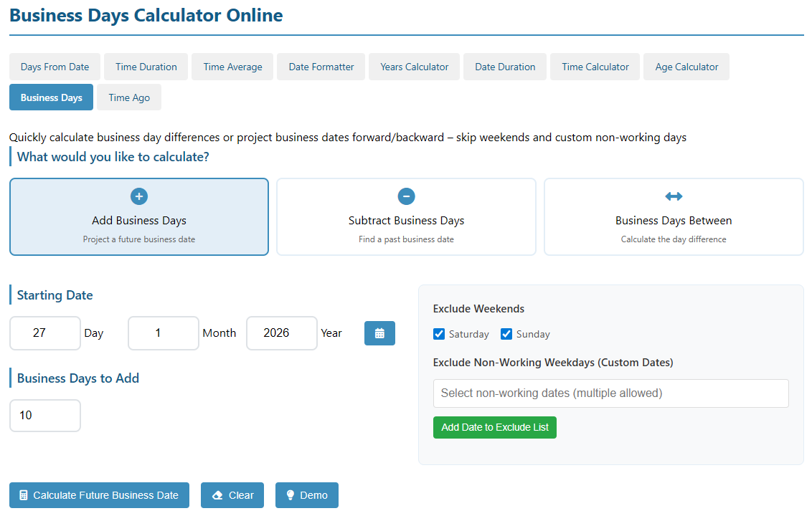Select the Time Ago tab
Viewport: 812px width, 521px height.
coord(129,97)
